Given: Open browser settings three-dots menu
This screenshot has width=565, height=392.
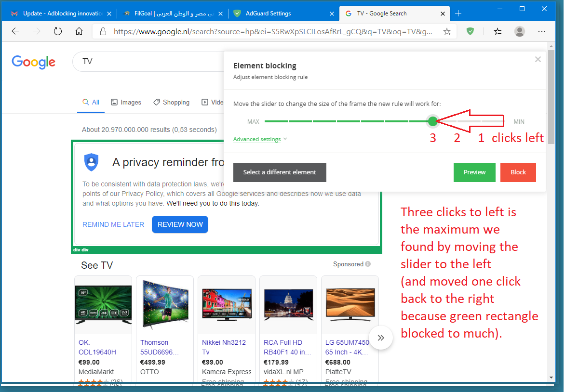Looking at the screenshot, I should pos(541,31).
